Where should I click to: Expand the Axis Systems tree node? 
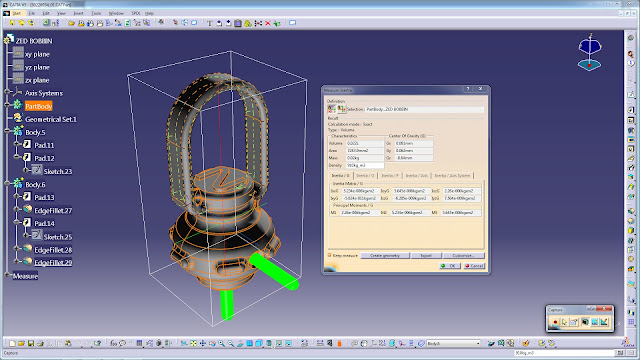(x=7, y=93)
